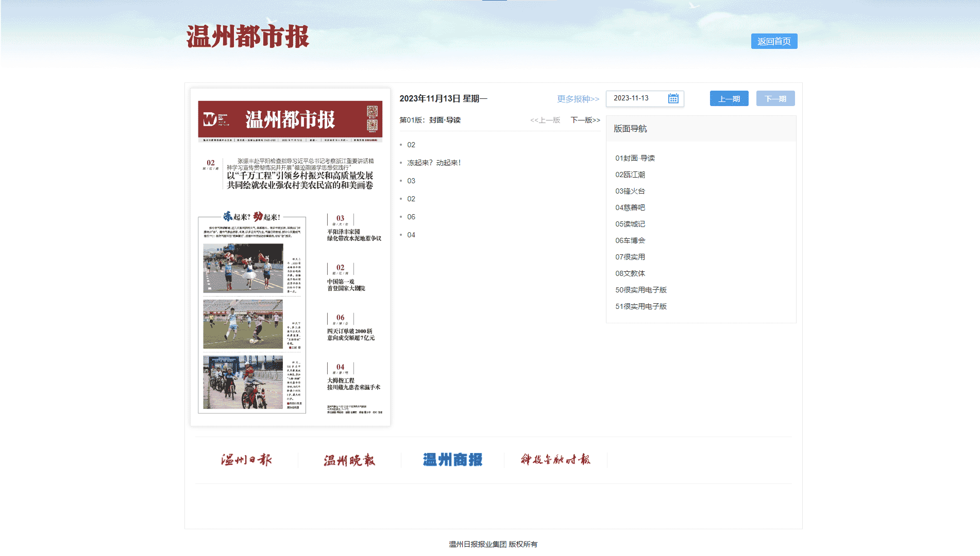The image size is (980, 556).
Task: Click the date text 2023年11月13日 星期一
Action: tap(443, 98)
